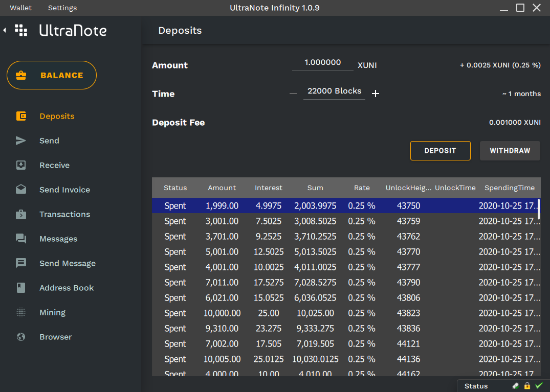Click the UltraNote dotted logo icon

[21, 31]
